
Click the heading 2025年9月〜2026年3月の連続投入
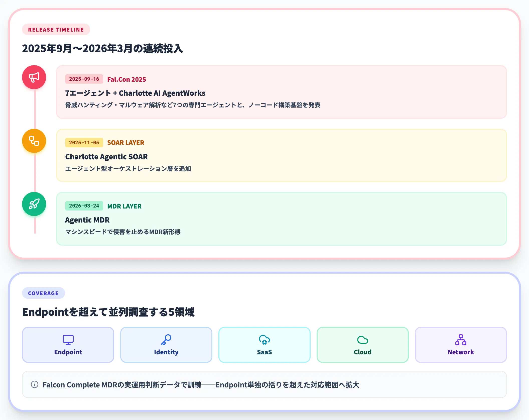pos(102,48)
